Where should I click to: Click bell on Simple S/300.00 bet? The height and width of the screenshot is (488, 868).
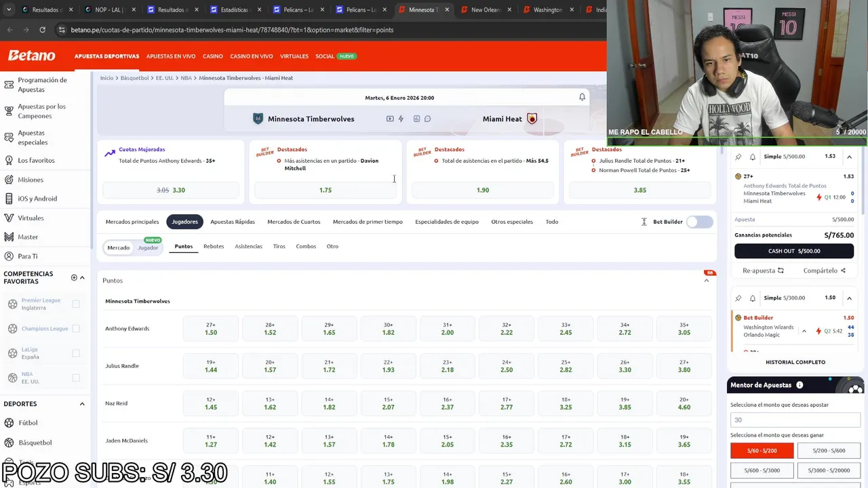coord(752,298)
